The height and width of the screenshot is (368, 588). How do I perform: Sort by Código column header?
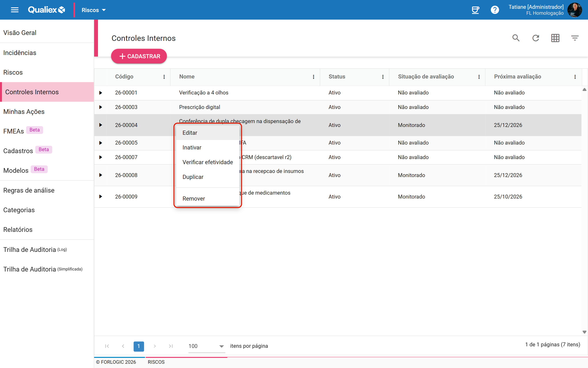point(124,77)
